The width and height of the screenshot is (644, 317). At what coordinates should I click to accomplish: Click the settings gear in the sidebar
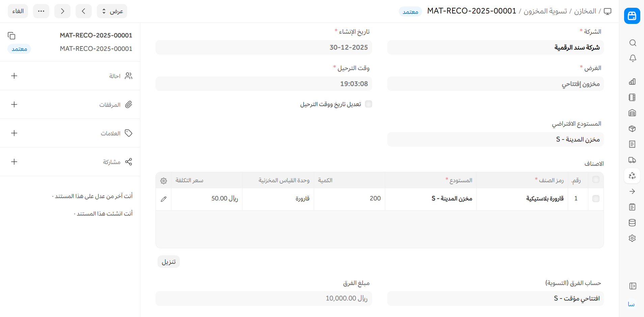tap(632, 238)
